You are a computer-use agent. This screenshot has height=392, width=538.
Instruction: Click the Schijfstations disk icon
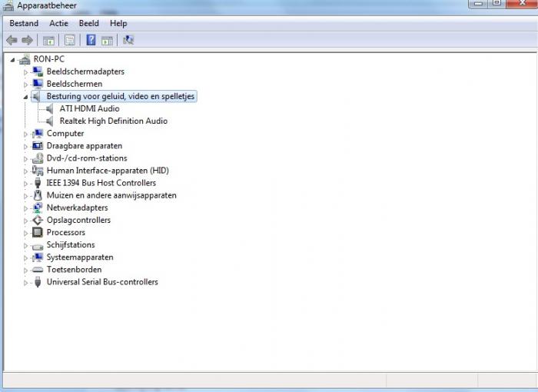tap(38, 246)
